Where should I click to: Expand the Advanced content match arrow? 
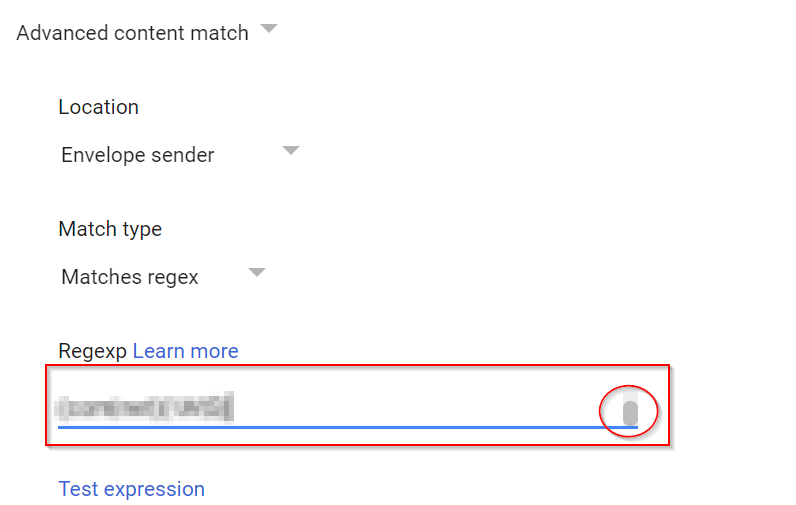(268, 29)
